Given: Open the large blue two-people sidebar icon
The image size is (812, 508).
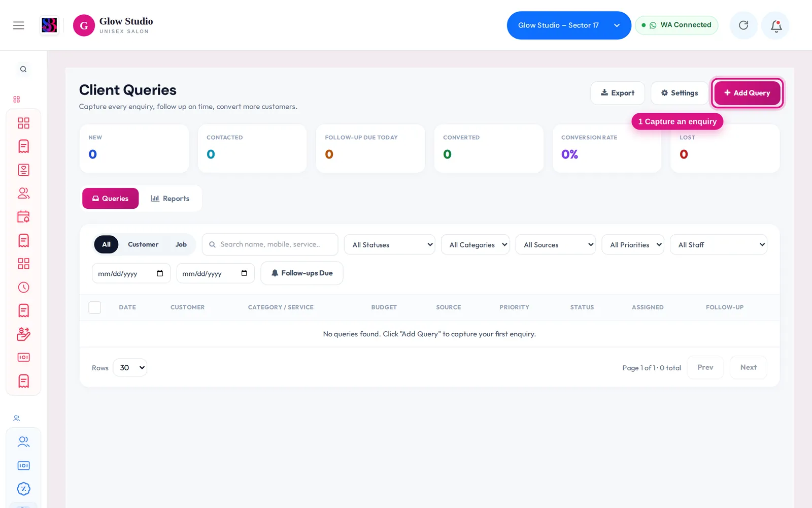Looking at the screenshot, I should [23, 441].
